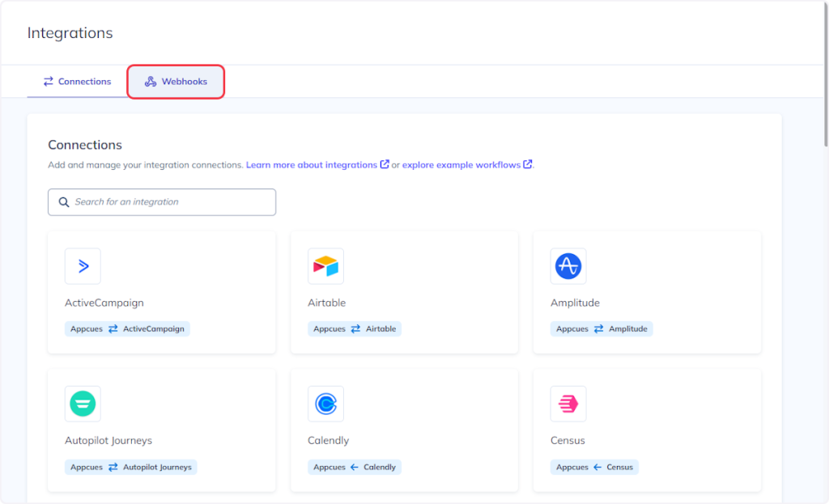Viewport: 829px width, 504px height.
Task: Click the magnifier icon in search box
Action: pyautogui.click(x=64, y=202)
